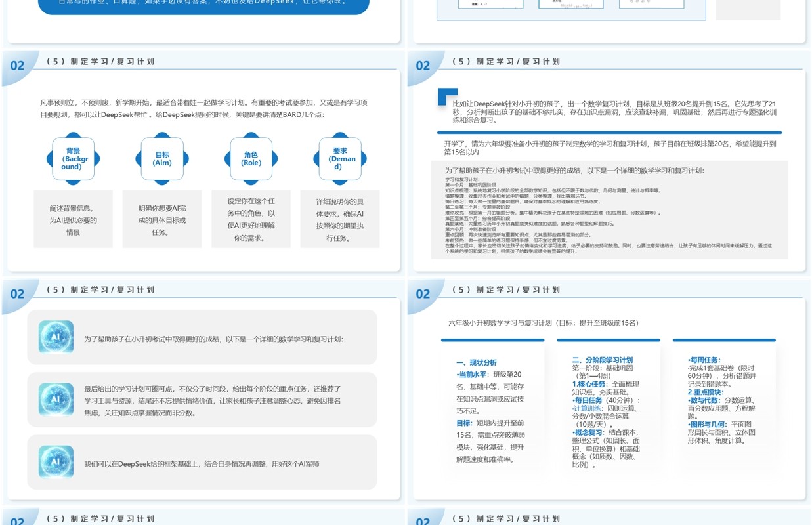Select the 背景 (Background) hexagon shape
The width and height of the screenshot is (812, 525).
[x=73, y=159]
